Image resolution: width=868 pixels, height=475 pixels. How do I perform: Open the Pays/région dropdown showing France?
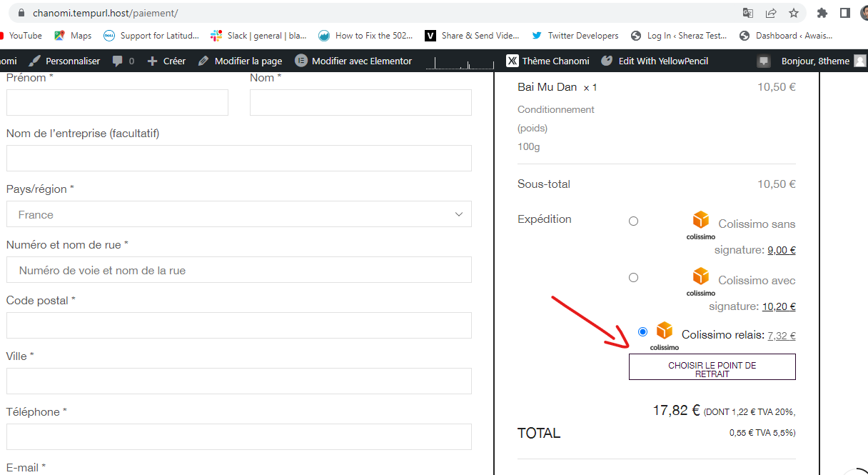click(x=239, y=214)
